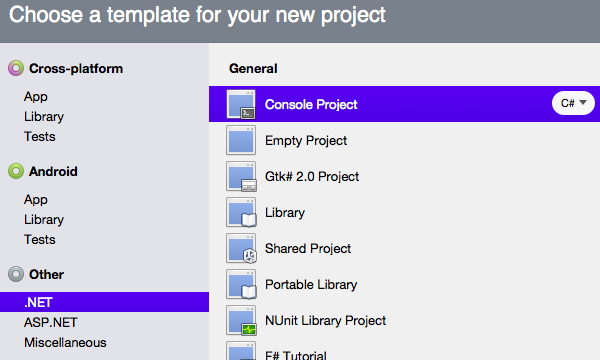The width and height of the screenshot is (600, 360).
Task: Choose Tests under Android
Action: [39, 239]
